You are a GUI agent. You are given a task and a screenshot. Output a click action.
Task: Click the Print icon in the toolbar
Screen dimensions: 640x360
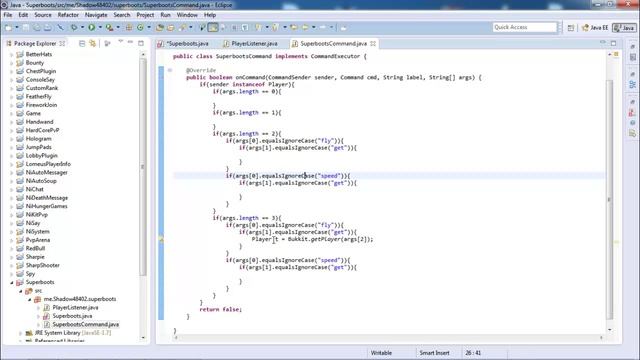point(48,28)
